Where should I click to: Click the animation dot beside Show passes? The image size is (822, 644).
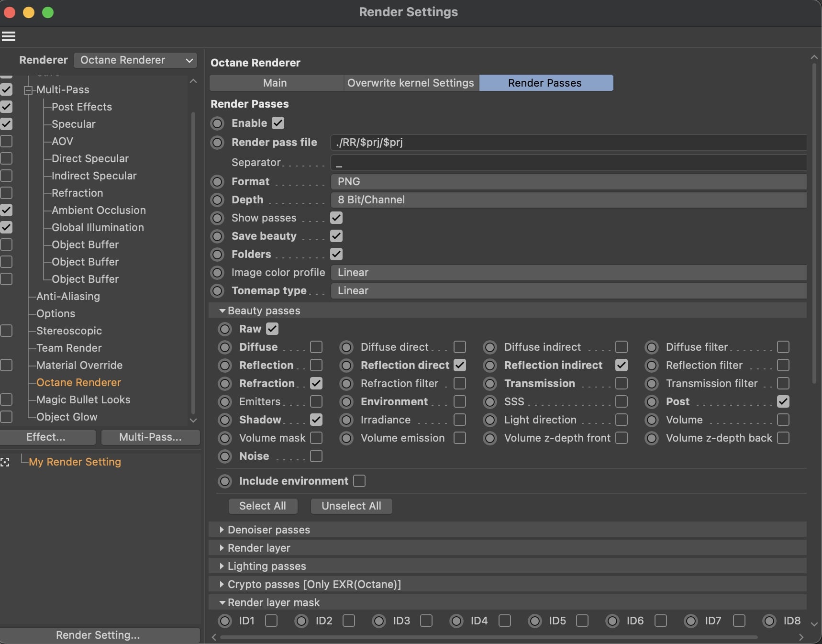218,218
